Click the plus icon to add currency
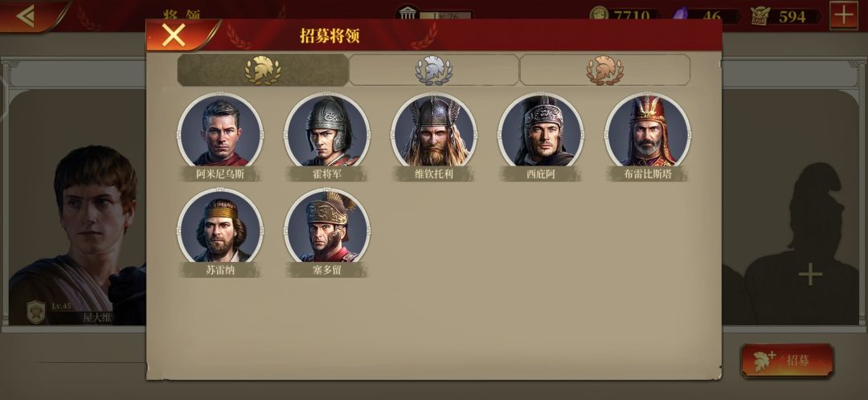The width and height of the screenshot is (868, 400). [x=844, y=15]
